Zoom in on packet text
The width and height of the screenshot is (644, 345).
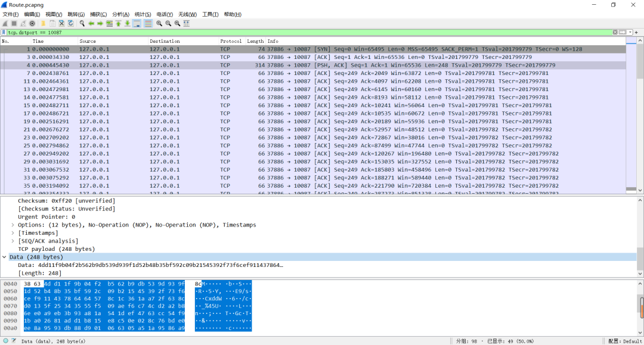(159, 23)
